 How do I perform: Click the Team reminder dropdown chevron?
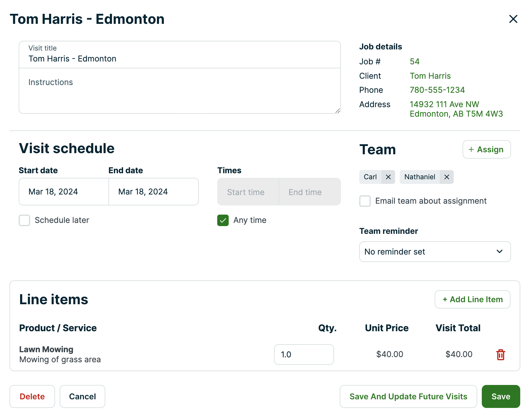pyautogui.click(x=499, y=252)
